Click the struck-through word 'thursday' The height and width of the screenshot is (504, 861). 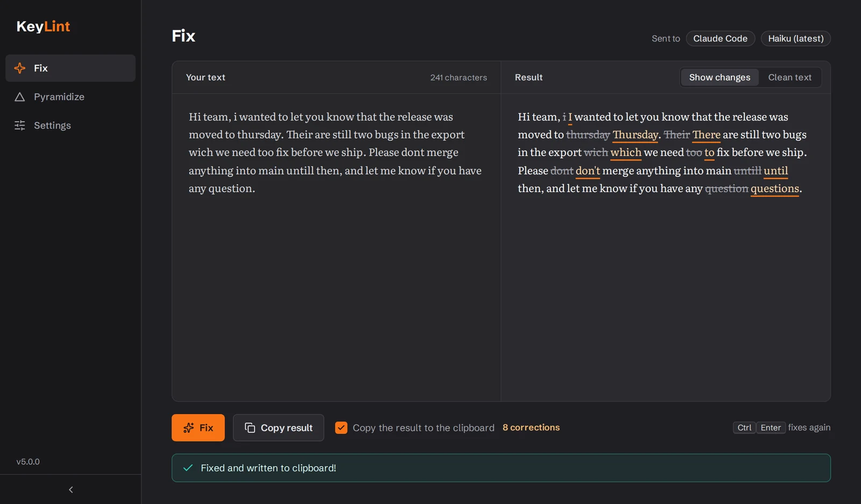coord(588,135)
